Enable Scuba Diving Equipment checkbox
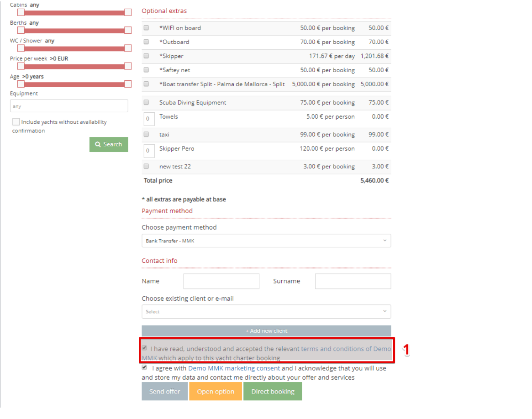Screen dimensions: 532x419 tap(146, 102)
